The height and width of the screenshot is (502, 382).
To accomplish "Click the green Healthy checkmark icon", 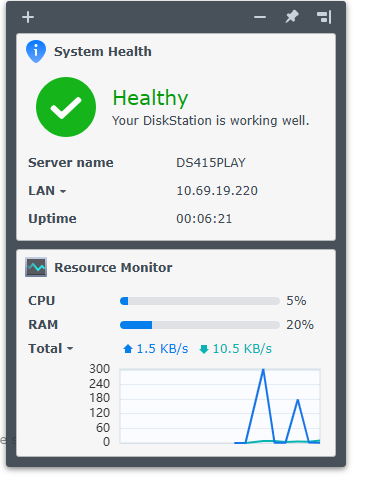I will coord(66,107).
